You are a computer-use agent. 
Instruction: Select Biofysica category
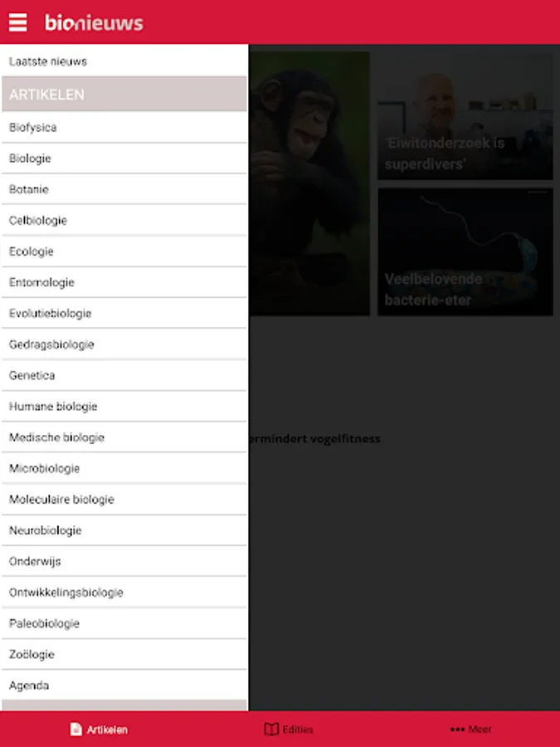pyautogui.click(x=124, y=127)
